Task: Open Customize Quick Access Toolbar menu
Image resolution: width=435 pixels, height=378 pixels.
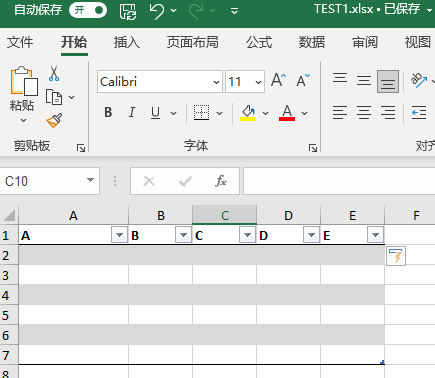Action: (235, 11)
